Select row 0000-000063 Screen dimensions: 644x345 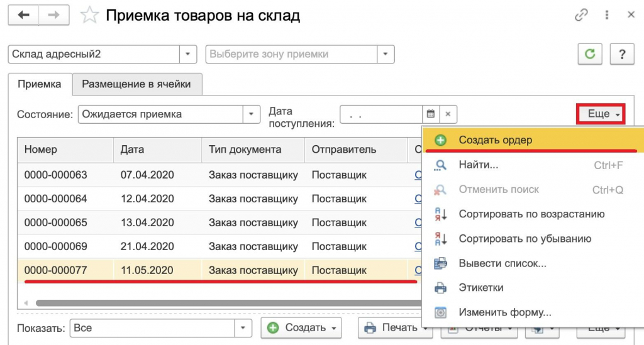219,175
